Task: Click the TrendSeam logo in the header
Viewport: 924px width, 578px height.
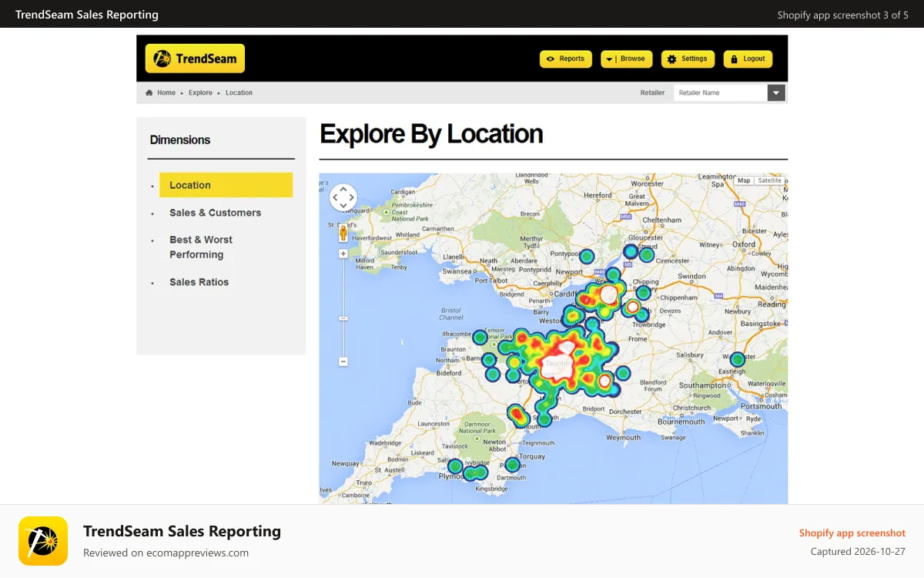Action: coord(195,59)
